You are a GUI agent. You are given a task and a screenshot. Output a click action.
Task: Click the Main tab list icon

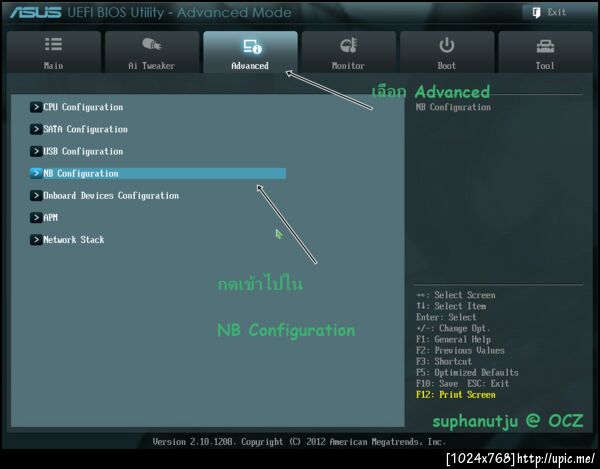click(x=54, y=44)
